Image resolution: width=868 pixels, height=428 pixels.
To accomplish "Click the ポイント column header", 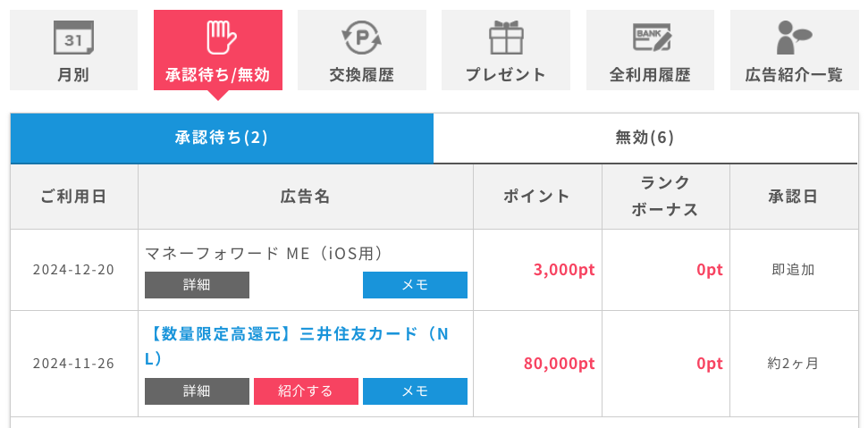I will click(537, 197).
